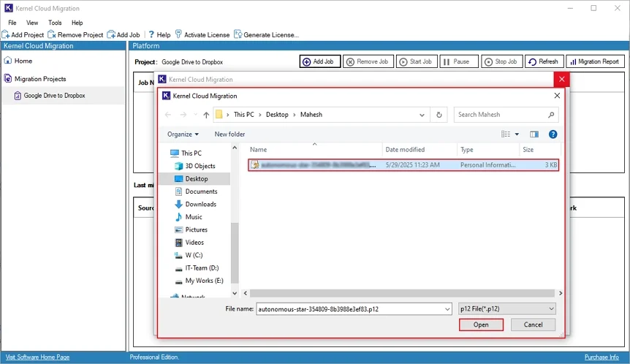Refresh the Mahesh folder view
The width and height of the screenshot is (630, 364).
pos(439,115)
